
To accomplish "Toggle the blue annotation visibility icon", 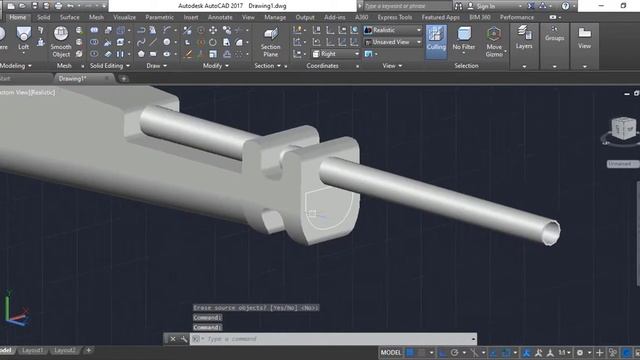I will (527, 352).
